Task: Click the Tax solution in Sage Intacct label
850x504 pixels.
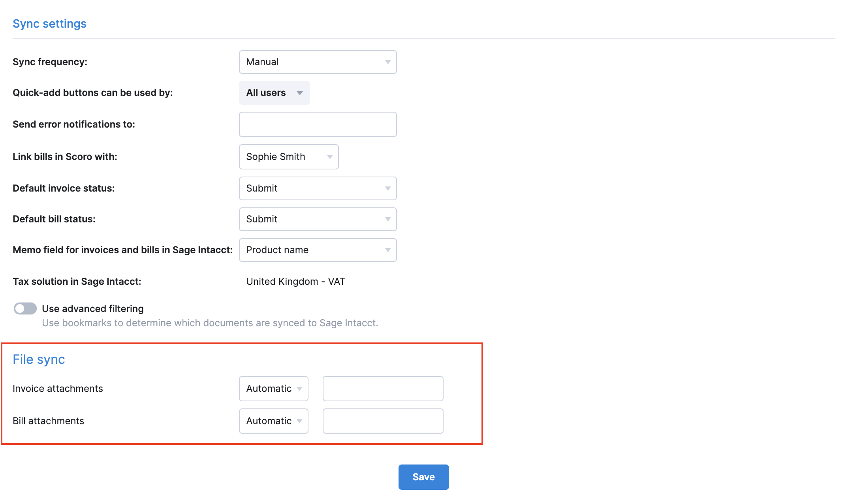Action: (77, 281)
